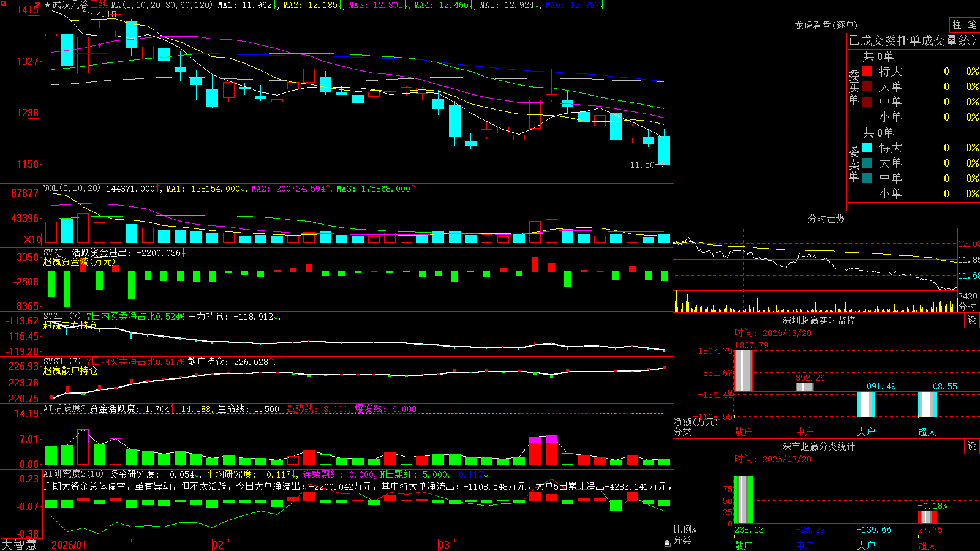Click the MA(5,10,20,30,60,120) indicator label

(162, 5)
